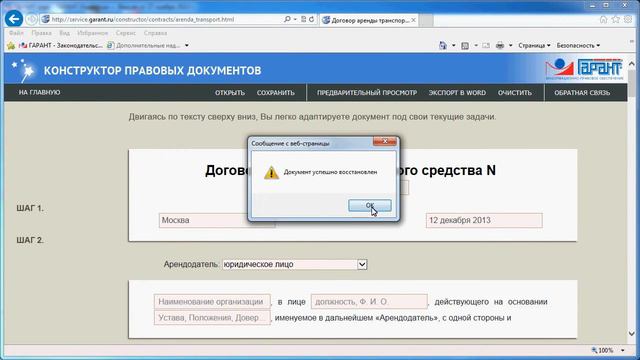The width and height of the screenshot is (640, 360).
Task: Expand the print dropdown arrow
Action: [510, 45]
